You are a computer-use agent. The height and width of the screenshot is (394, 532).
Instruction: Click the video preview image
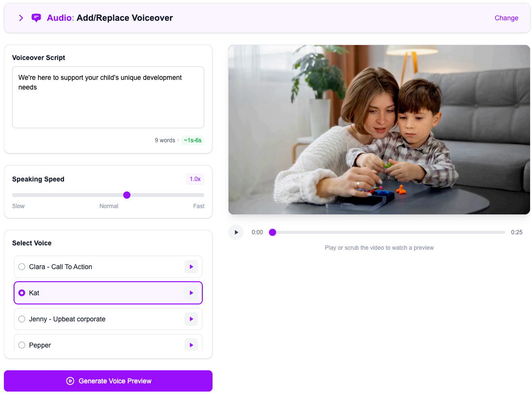point(379,130)
